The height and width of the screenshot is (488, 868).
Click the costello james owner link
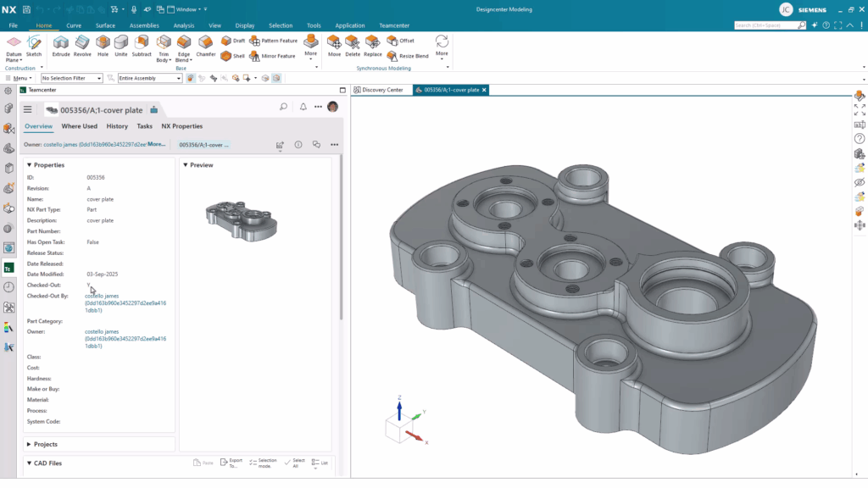pyautogui.click(x=102, y=331)
